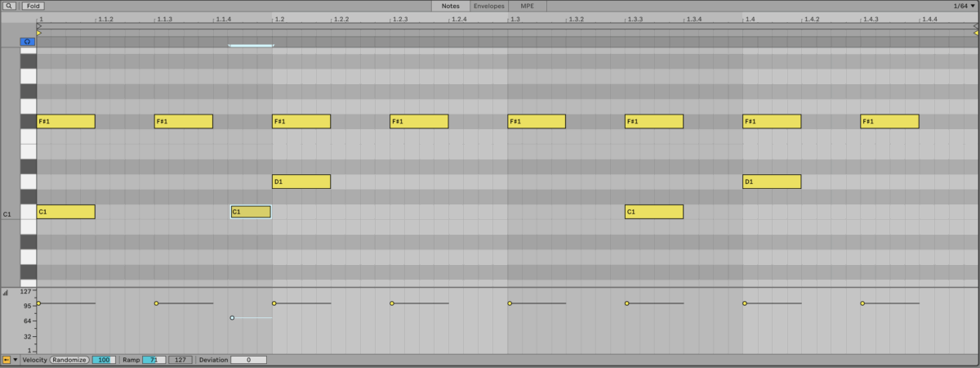Image resolution: width=980 pixels, height=368 pixels.
Task: Click the velocity lane bars icon
Action: [7, 292]
